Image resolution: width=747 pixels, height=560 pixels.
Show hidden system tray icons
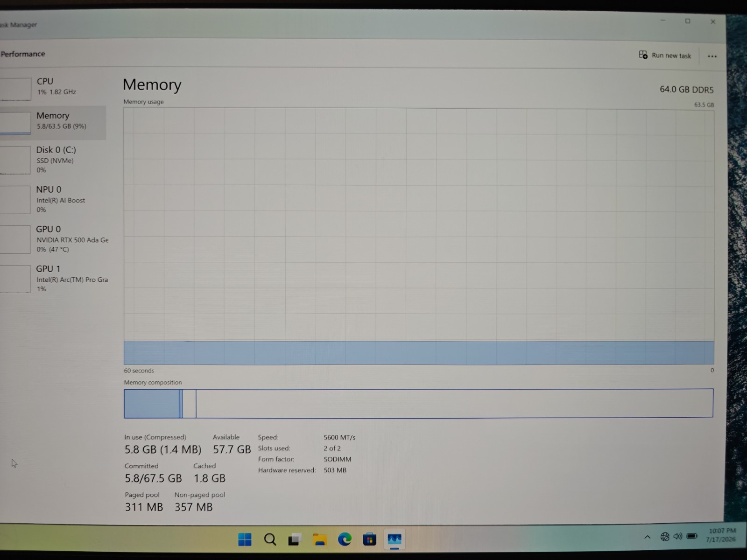[x=648, y=537]
